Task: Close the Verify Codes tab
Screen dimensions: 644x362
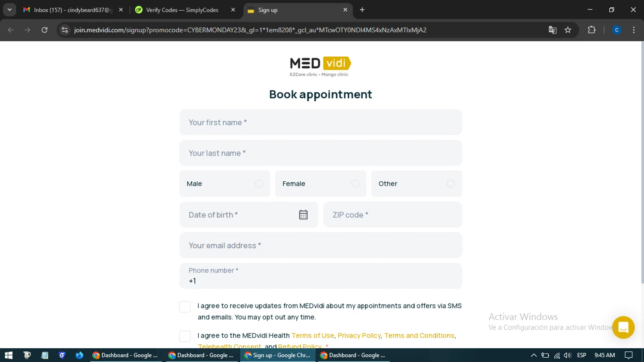Action: tap(233, 10)
